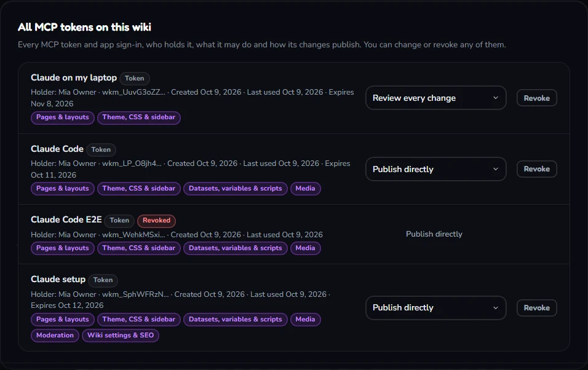
Task: Click Datasets, variables & scripts tag in Claude Code row
Action: click(235, 189)
